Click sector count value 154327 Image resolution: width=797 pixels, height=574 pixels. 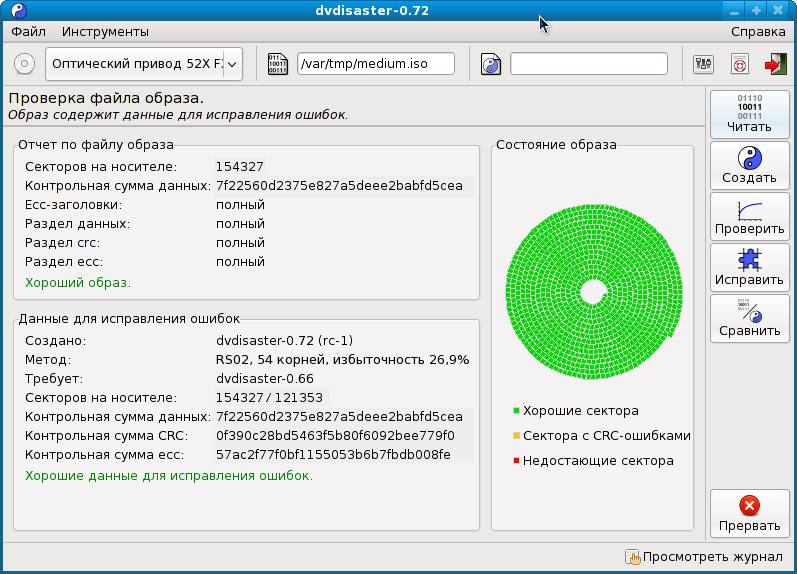tap(239, 167)
